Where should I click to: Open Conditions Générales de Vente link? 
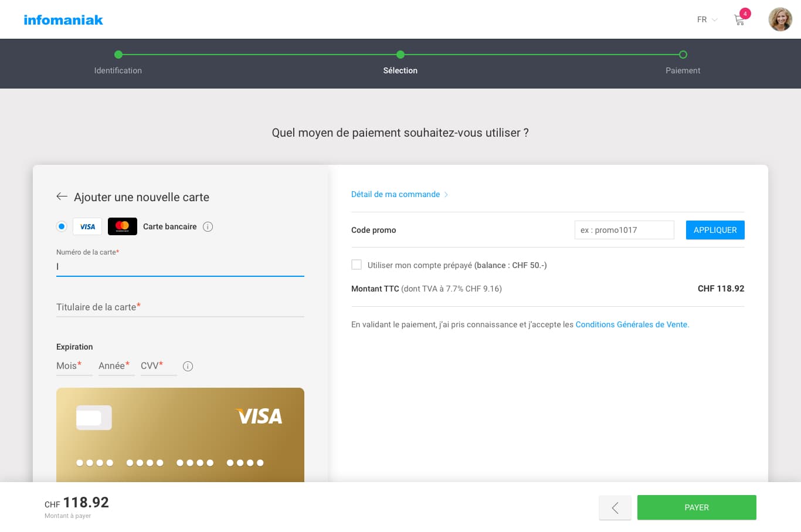tap(632, 324)
